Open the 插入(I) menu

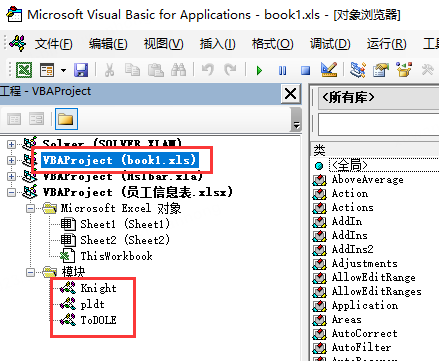pos(218,44)
